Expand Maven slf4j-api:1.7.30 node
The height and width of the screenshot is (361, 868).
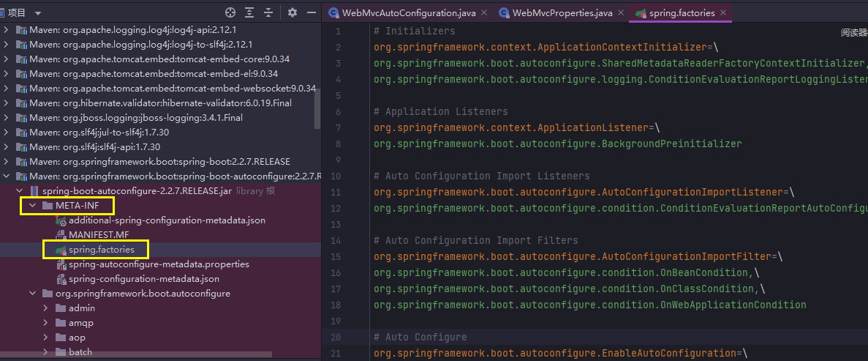(6, 147)
